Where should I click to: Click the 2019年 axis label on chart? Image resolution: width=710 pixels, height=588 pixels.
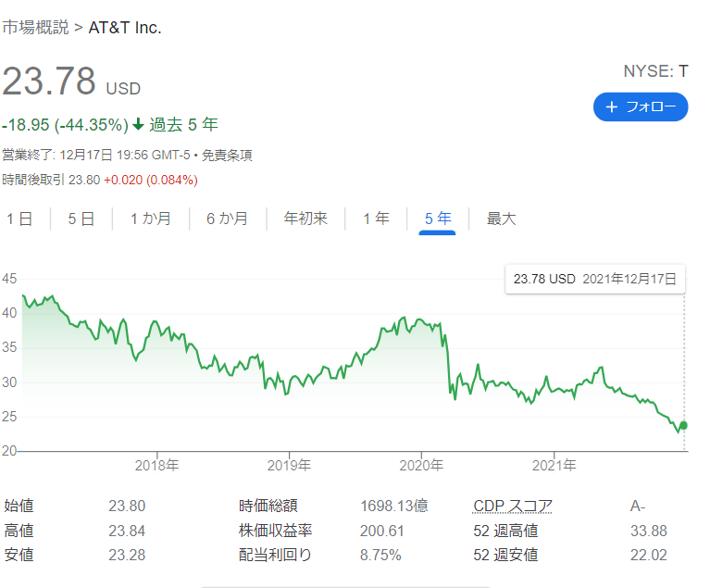click(289, 465)
